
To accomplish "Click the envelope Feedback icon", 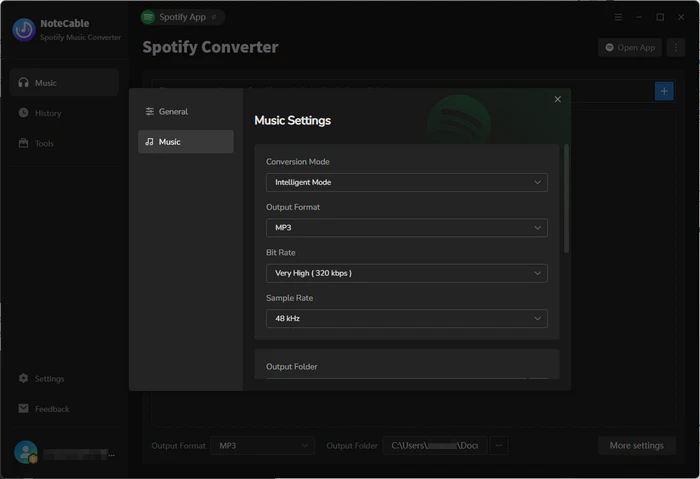I will pyautogui.click(x=23, y=408).
